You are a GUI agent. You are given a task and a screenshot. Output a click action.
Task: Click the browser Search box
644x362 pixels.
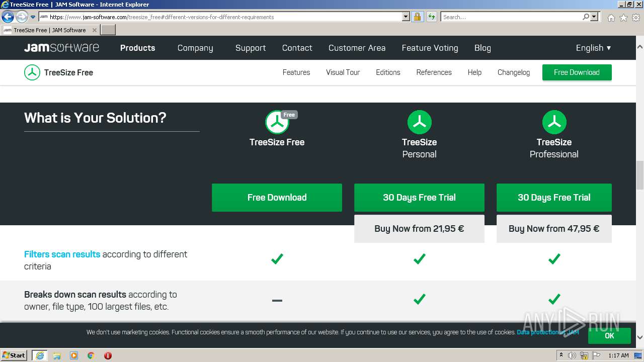(511, 17)
